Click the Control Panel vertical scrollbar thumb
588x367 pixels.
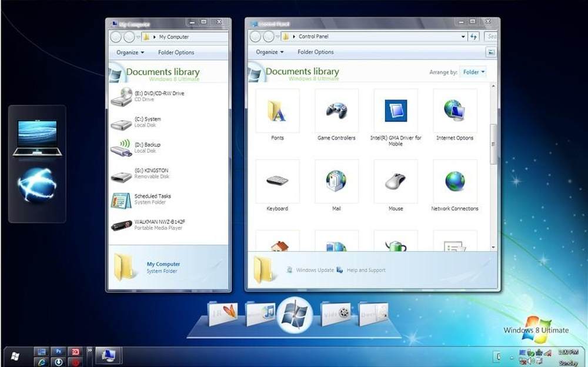coord(493,144)
